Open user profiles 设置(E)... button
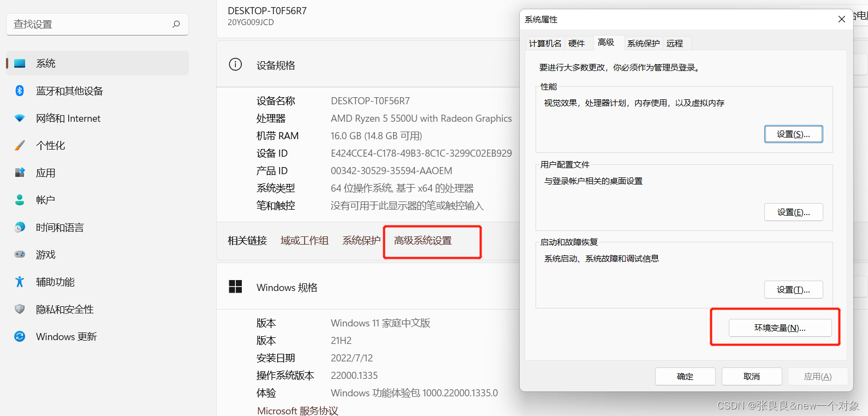The width and height of the screenshot is (868, 416). [x=793, y=212]
